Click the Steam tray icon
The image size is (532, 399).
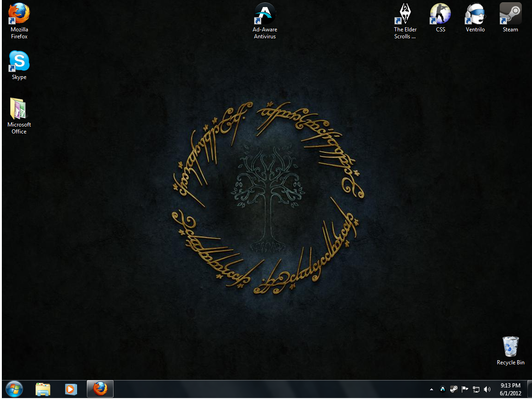(x=453, y=389)
